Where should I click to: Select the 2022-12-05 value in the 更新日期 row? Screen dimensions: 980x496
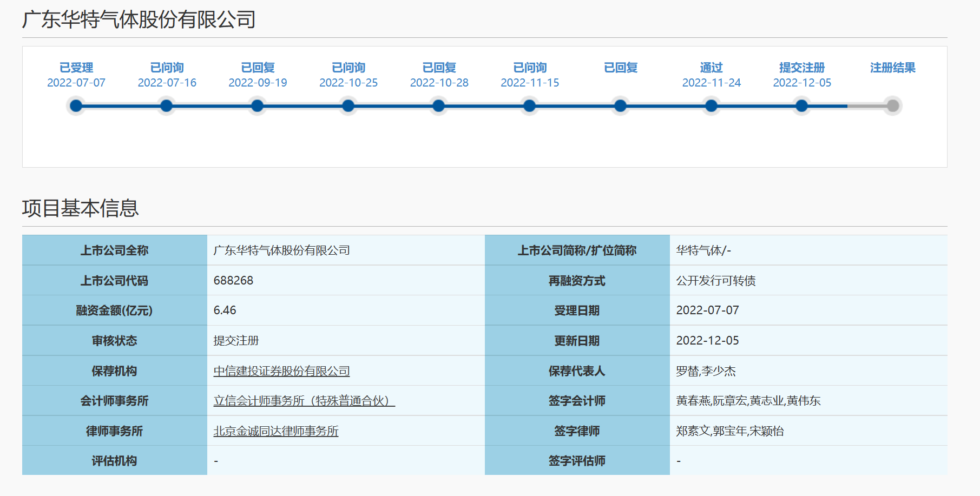[x=707, y=341]
